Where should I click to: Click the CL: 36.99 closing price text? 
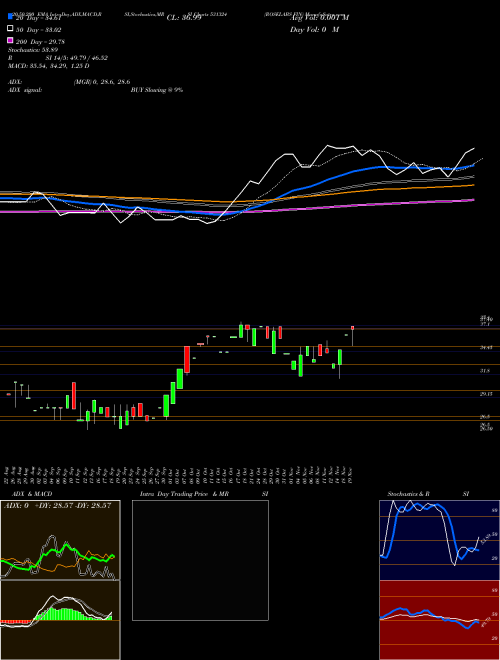point(184,18)
